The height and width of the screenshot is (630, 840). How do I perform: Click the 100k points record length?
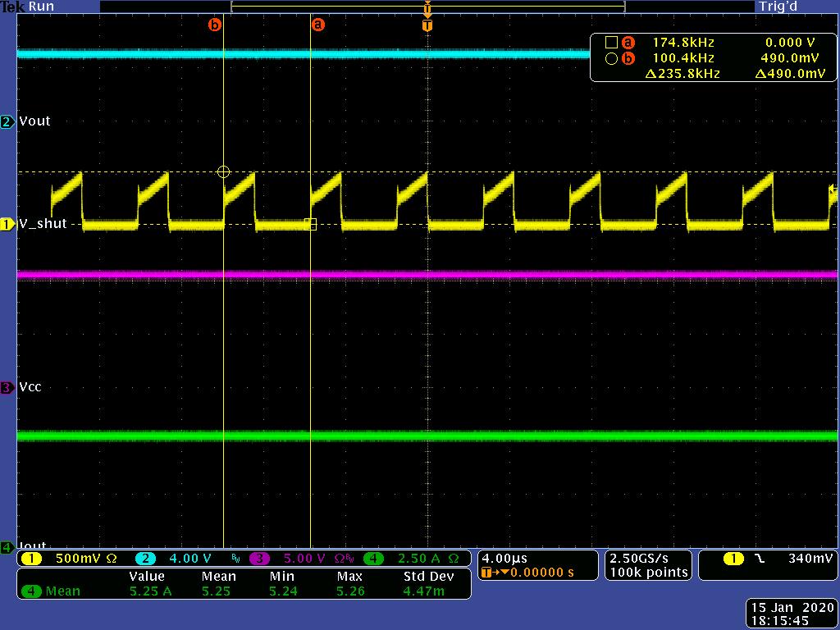pyautogui.click(x=648, y=573)
